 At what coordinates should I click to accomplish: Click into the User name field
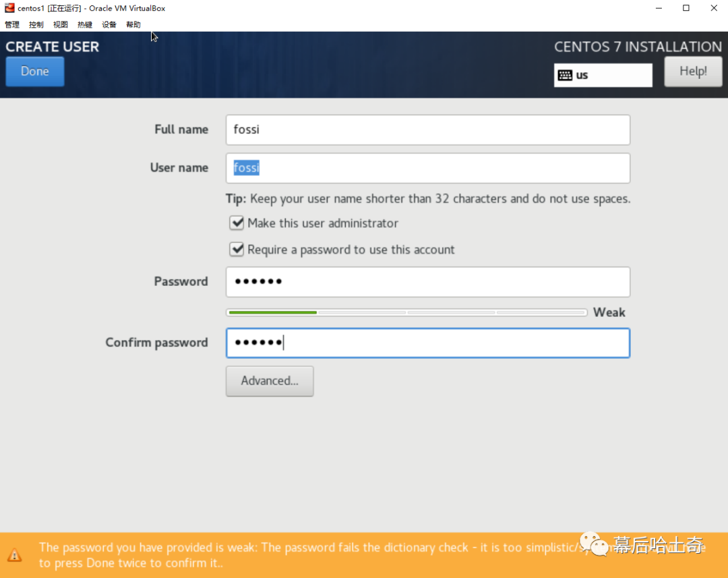tap(428, 168)
